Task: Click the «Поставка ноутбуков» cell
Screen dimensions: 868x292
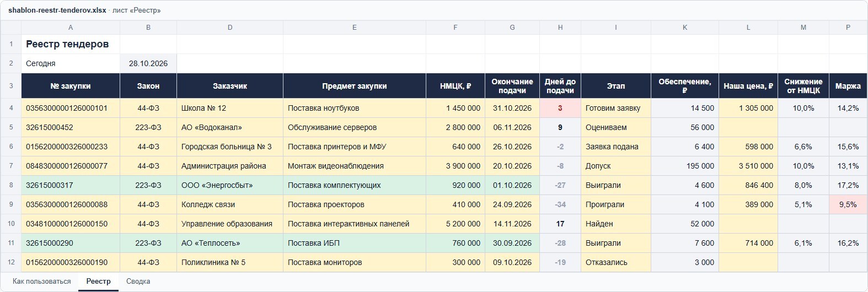Action: pyautogui.click(x=355, y=108)
